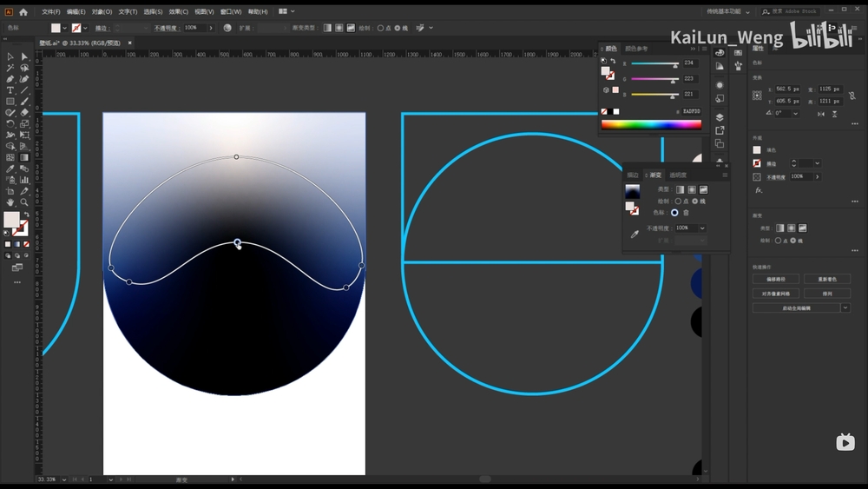Open the 对象(O) menu
Screen dimensions: 868x489
[102, 11]
